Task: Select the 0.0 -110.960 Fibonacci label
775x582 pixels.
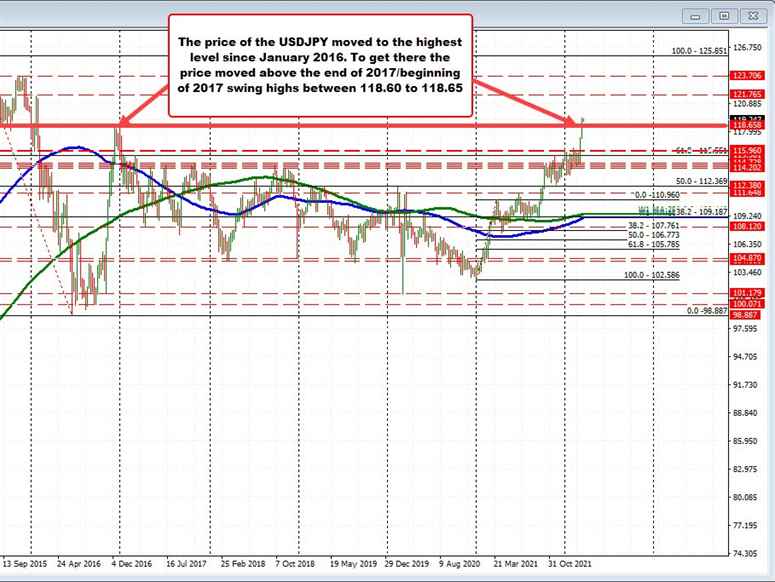Action: (x=657, y=195)
